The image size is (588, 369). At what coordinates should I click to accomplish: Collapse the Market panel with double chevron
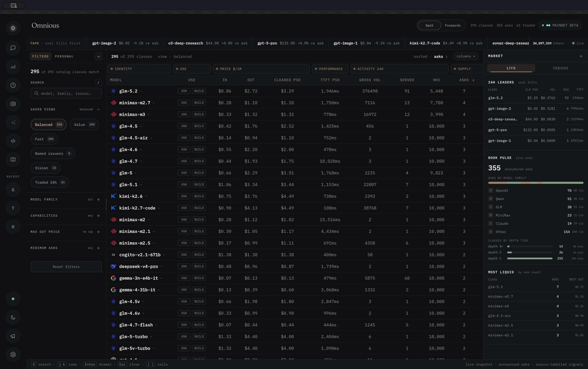pos(581,56)
